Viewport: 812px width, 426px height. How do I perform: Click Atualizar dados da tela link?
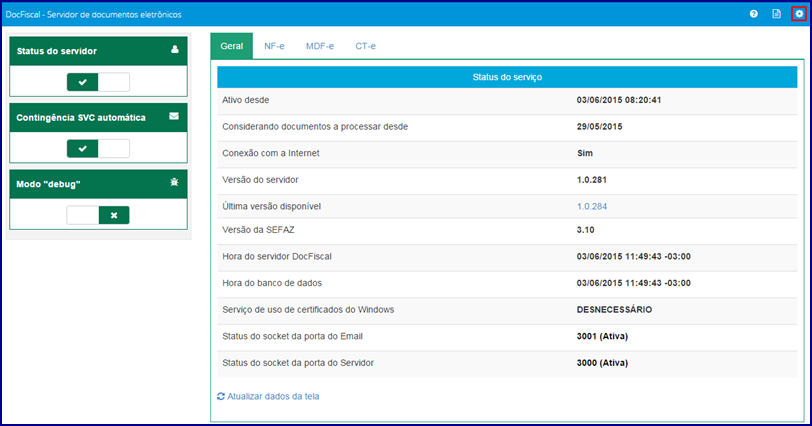coord(273,396)
